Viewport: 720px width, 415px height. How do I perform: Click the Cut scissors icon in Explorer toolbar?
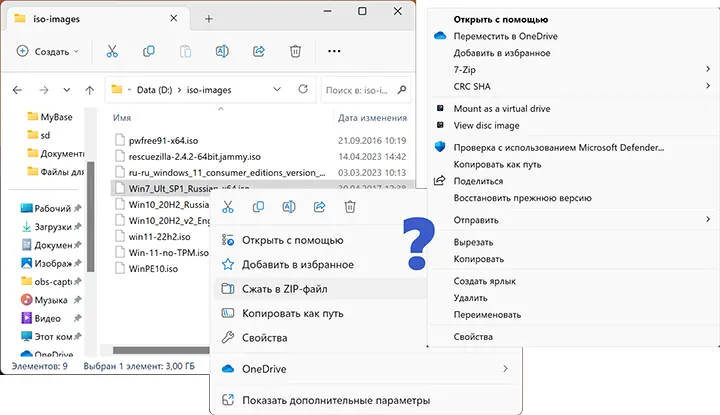[112, 51]
